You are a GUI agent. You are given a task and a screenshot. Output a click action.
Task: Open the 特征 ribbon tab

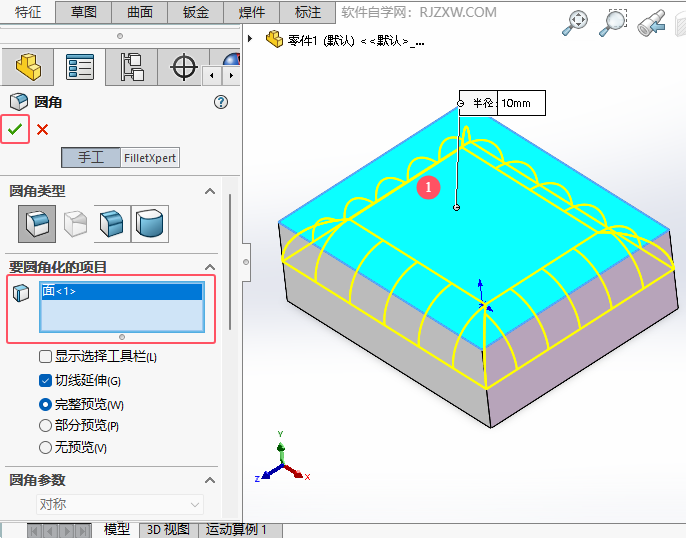tap(28, 12)
